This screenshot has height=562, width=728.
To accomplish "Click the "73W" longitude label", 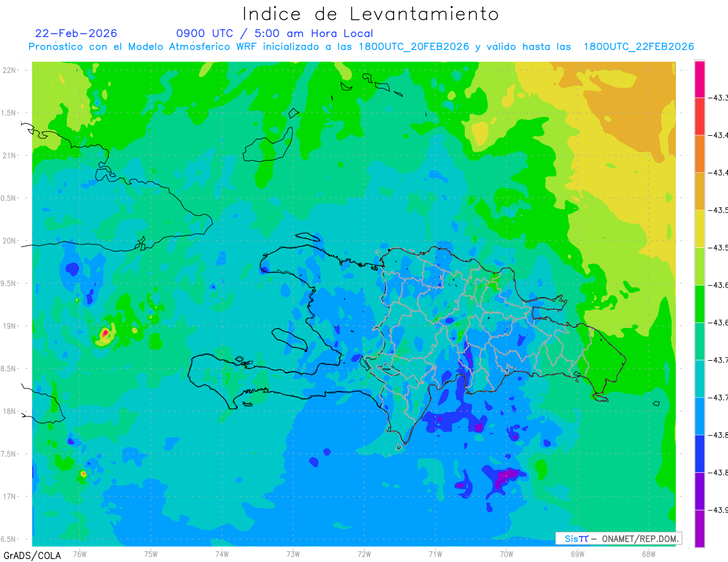I will tap(293, 554).
